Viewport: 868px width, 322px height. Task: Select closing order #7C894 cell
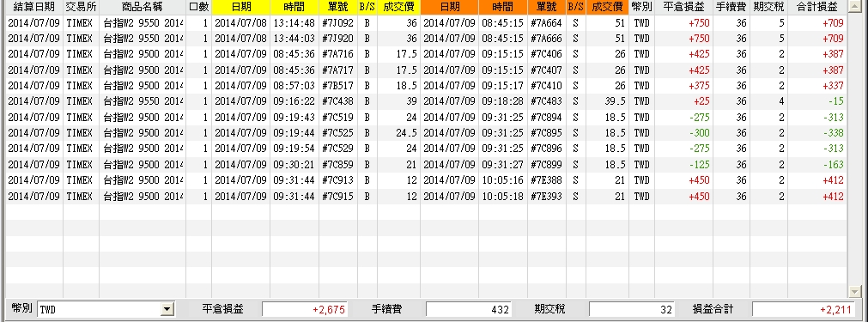(x=546, y=118)
